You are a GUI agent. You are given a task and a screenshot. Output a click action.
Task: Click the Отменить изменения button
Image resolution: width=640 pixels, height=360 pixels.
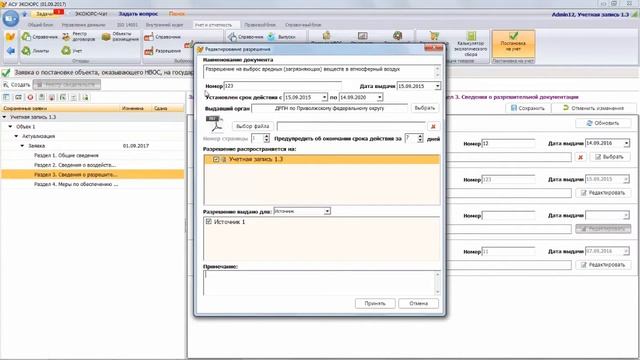(593, 108)
